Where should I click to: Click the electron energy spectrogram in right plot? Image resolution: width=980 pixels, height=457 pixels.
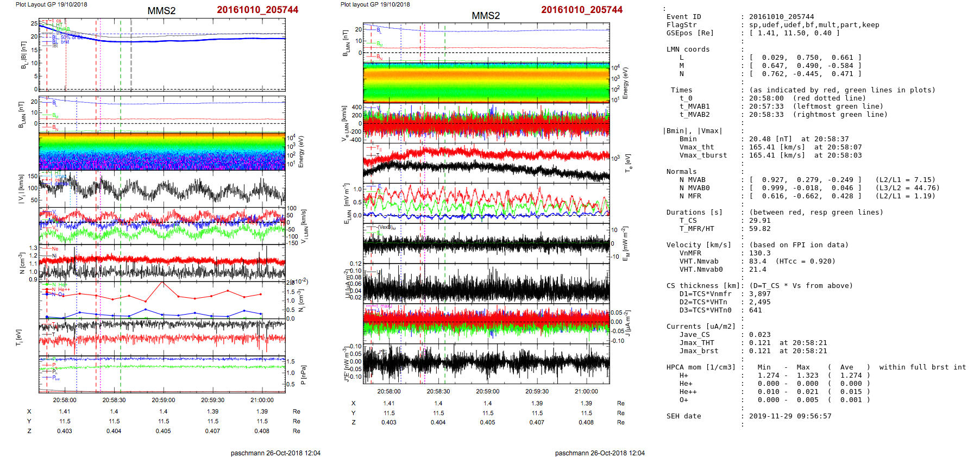pyautogui.click(x=486, y=82)
